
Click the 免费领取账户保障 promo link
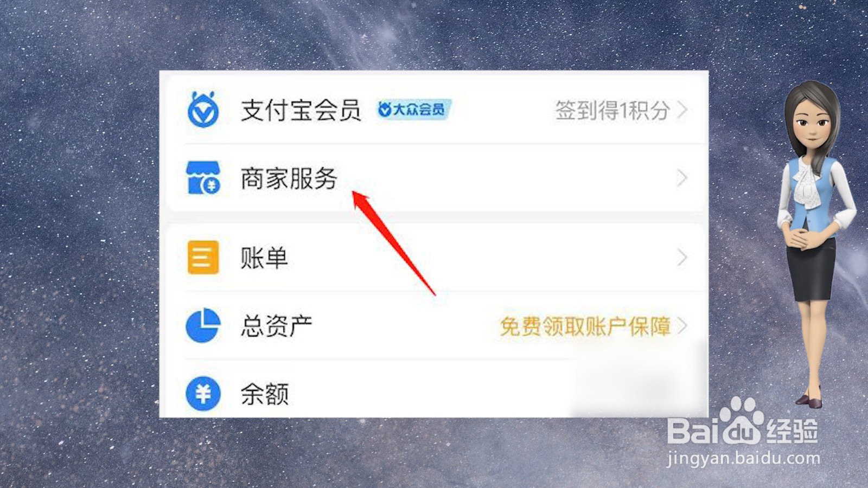[x=585, y=326]
